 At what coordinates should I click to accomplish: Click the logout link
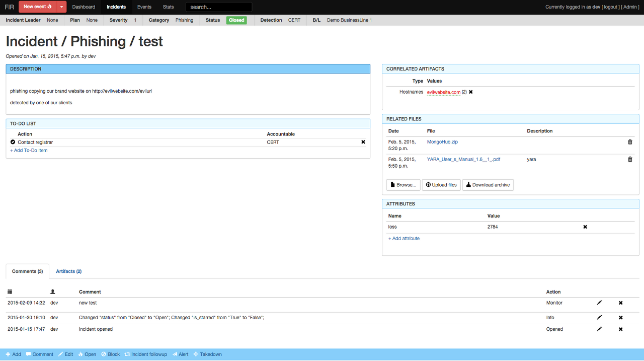tap(610, 7)
